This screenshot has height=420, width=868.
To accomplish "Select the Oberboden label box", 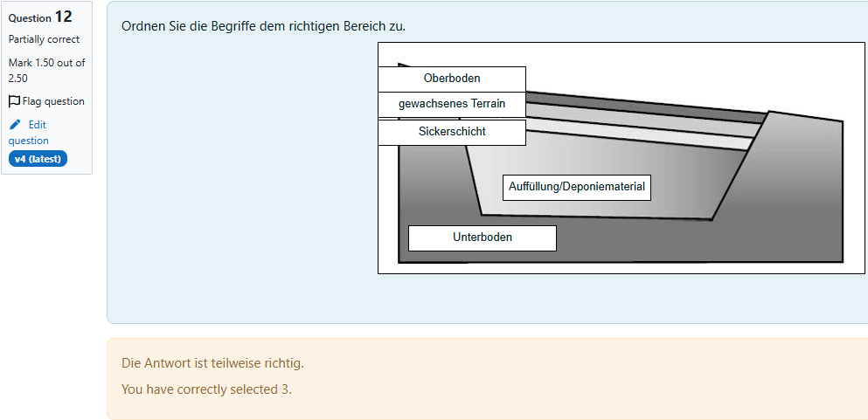I will 452,79.
